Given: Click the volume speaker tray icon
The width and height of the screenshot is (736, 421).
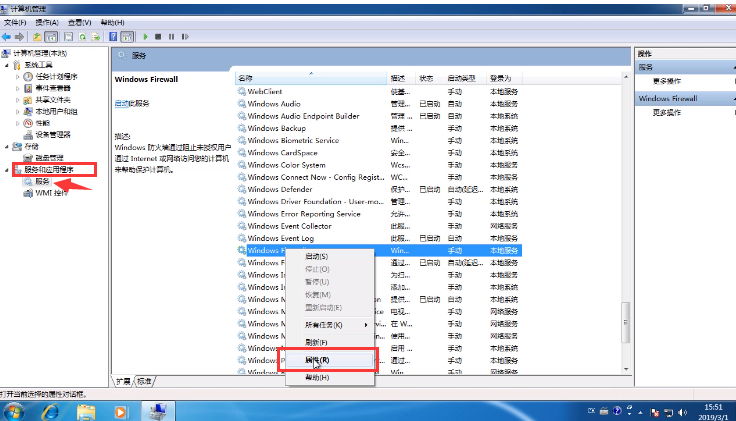Looking at the screenshot, I should (682, 413).
